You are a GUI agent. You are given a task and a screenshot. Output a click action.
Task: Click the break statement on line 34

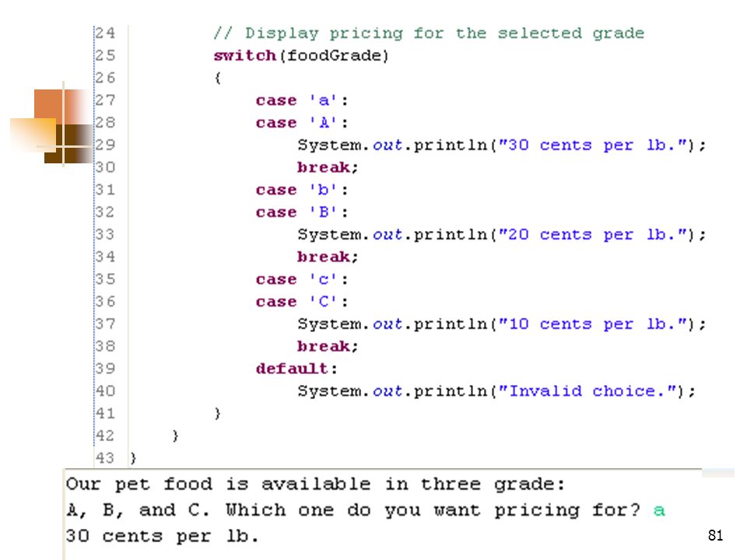coord(328,257)
